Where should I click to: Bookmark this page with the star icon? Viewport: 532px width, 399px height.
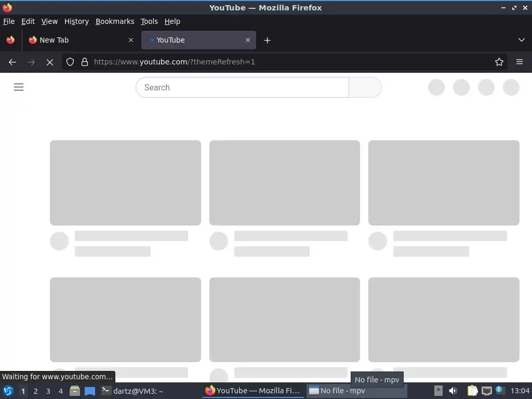point(499,62)
